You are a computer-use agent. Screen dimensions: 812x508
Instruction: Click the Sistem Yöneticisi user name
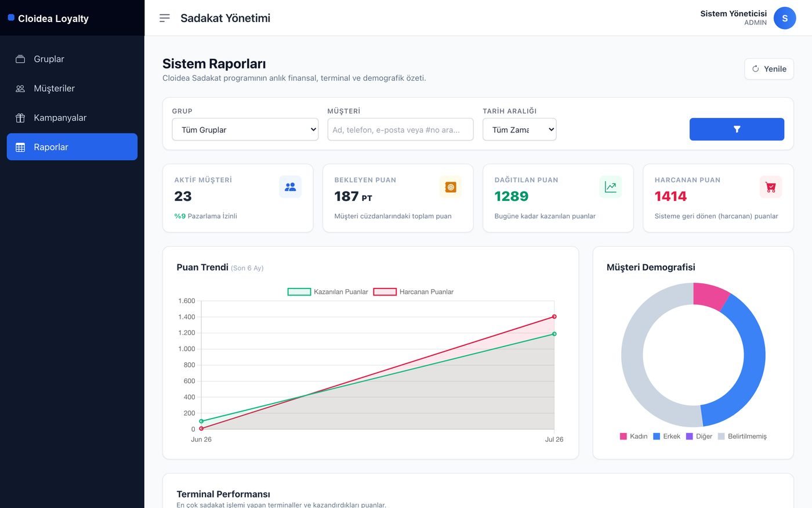point(733,13)
